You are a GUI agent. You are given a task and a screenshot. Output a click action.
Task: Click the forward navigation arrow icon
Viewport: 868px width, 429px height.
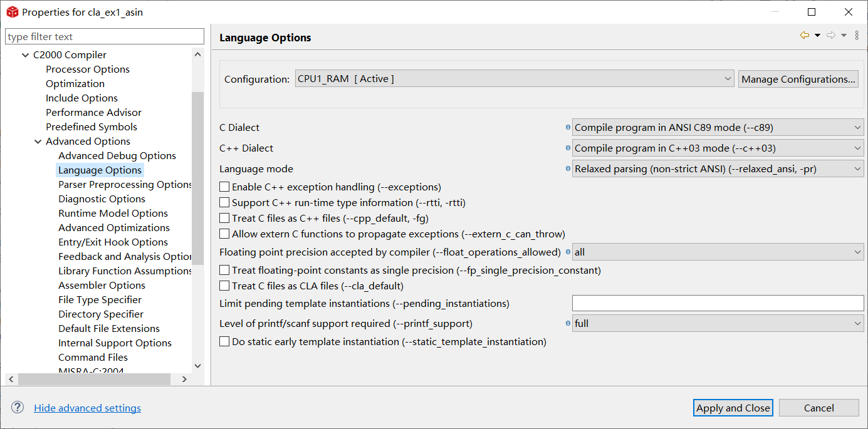831,36
